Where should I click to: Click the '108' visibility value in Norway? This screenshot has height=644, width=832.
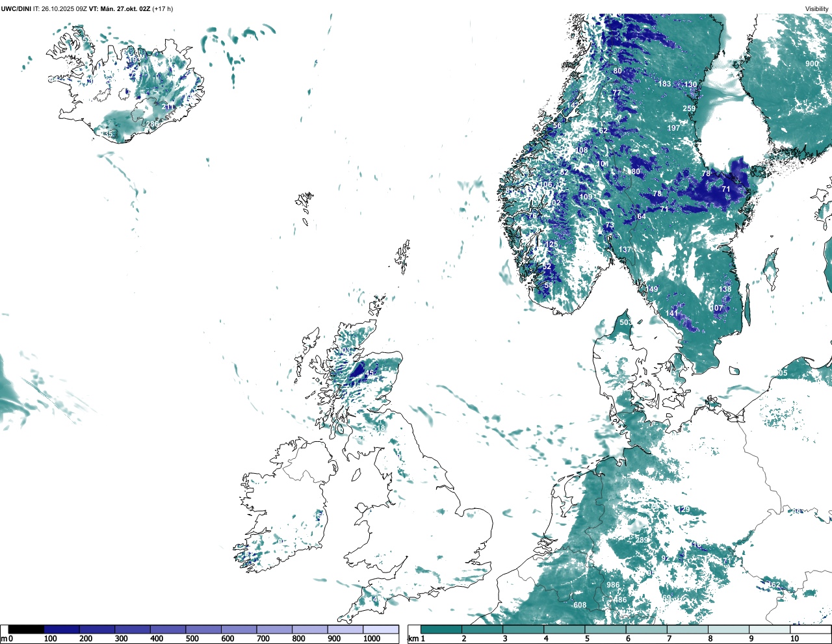[x=581, y=150]
